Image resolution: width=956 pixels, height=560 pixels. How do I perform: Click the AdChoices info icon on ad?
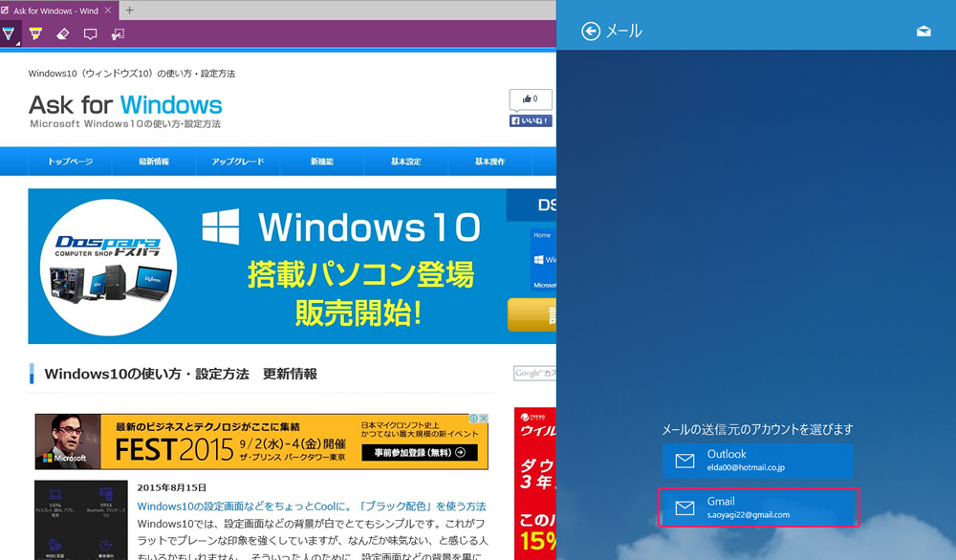click(474, 418)
